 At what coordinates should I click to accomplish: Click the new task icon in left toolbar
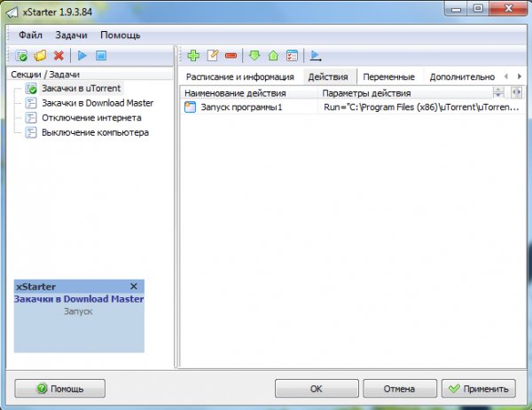point(21,55)
